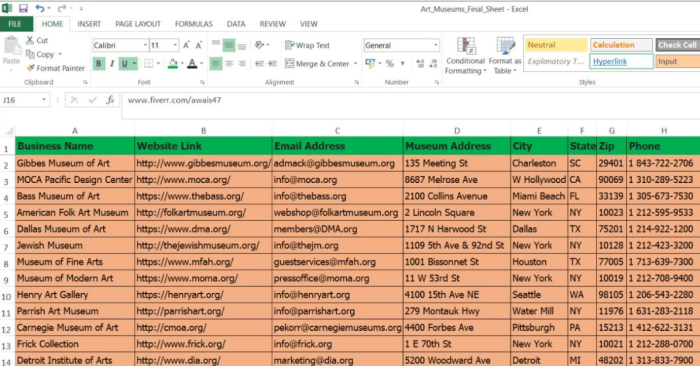The height and width of the screenshot is (366, 700).
Task: Open the font size 11 dropdown
Action: (175, 45)
